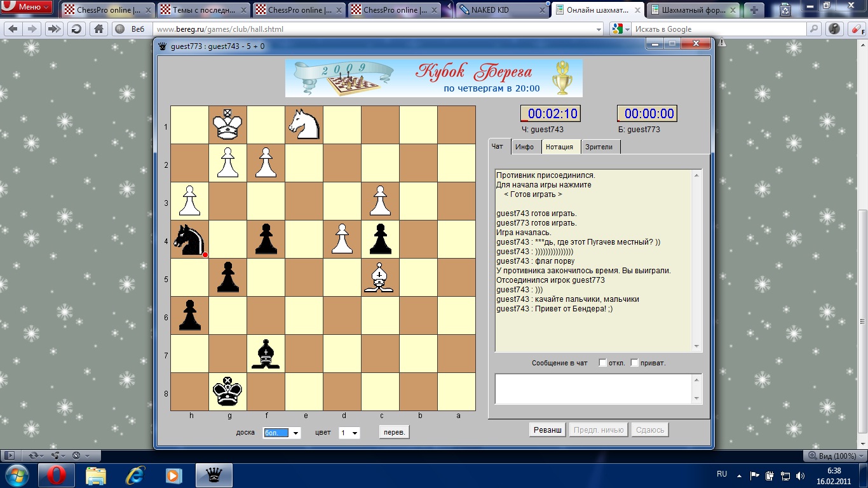Enable the 'откл.' chat checkbox

[x=602, y=363]
